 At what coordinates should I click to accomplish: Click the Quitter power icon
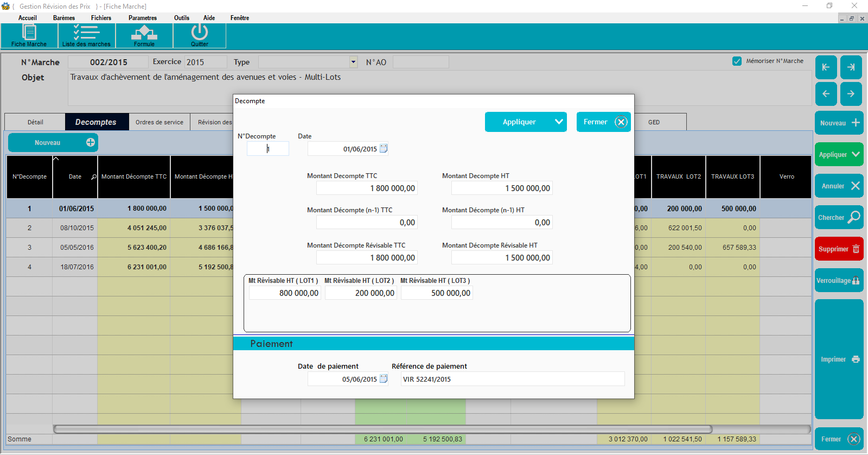pos(199,36)
